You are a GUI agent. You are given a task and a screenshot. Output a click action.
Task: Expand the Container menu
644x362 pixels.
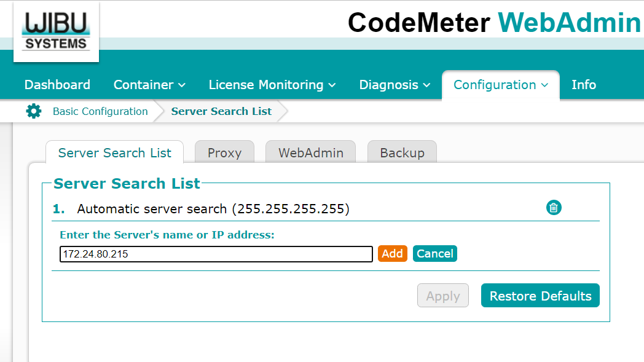149,85
